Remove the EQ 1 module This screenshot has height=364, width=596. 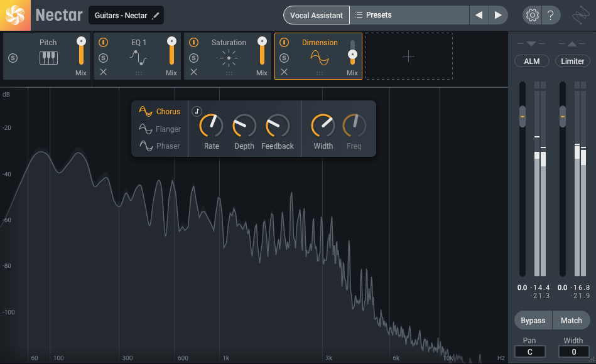(x=103, y=72)
